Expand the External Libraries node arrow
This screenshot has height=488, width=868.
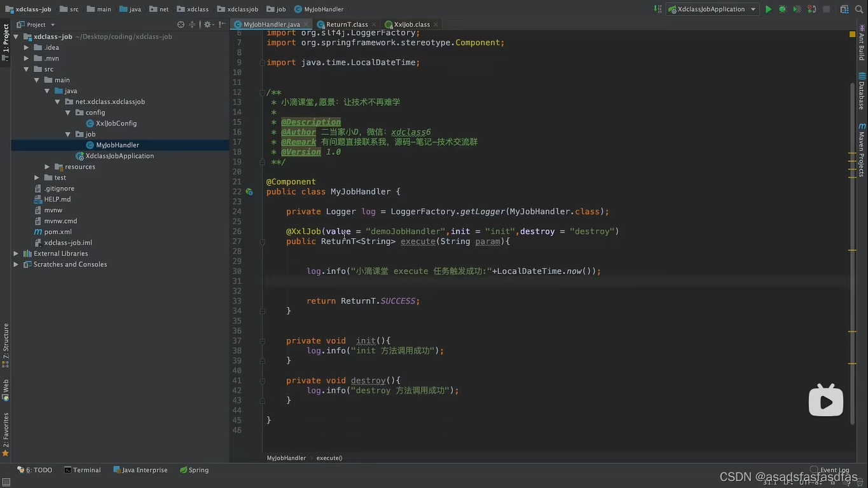point(16,254)
